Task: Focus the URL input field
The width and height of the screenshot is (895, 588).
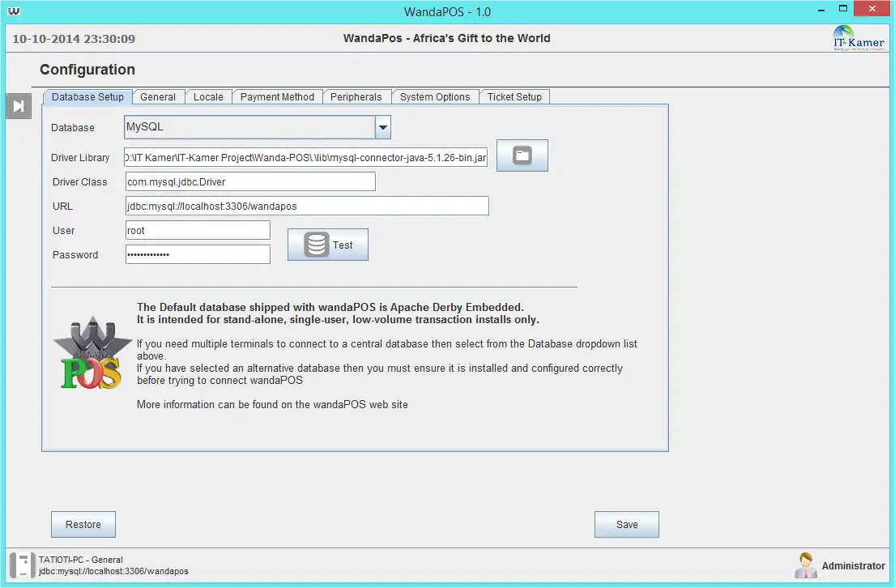Action: (307, 206)
